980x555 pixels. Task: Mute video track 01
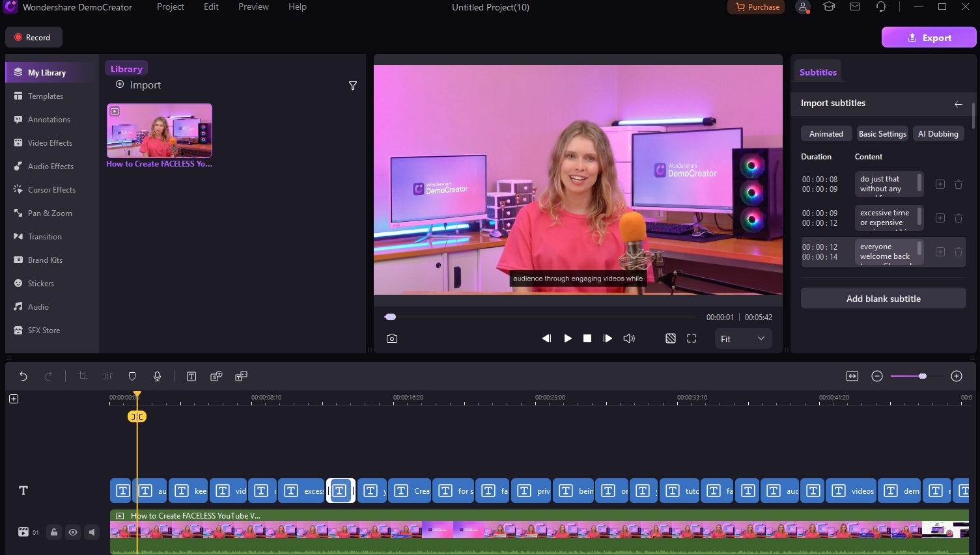(92, 532)
